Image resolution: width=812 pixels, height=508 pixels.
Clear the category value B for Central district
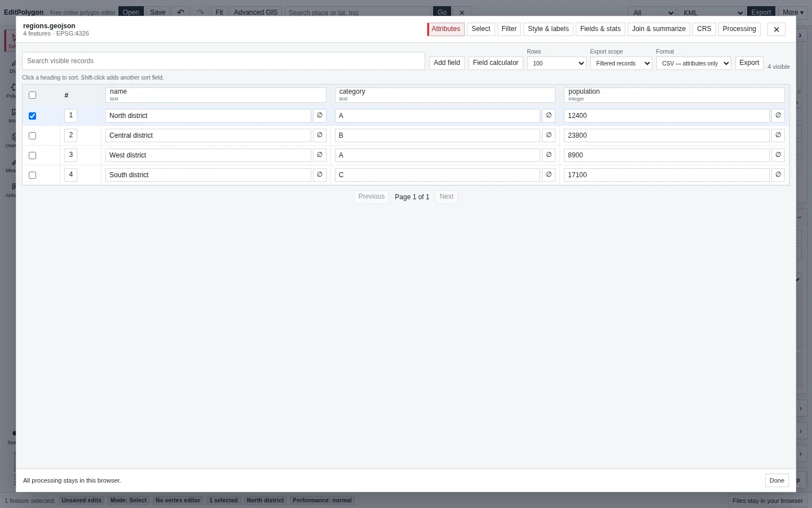pyautogui.click(x=549, y=135)
